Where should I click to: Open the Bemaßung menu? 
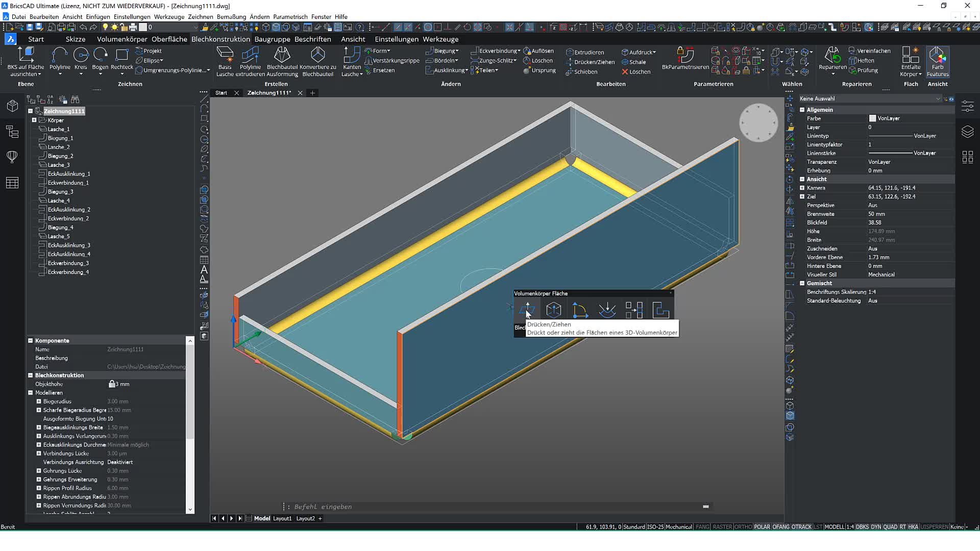click(x=231, y=17)
